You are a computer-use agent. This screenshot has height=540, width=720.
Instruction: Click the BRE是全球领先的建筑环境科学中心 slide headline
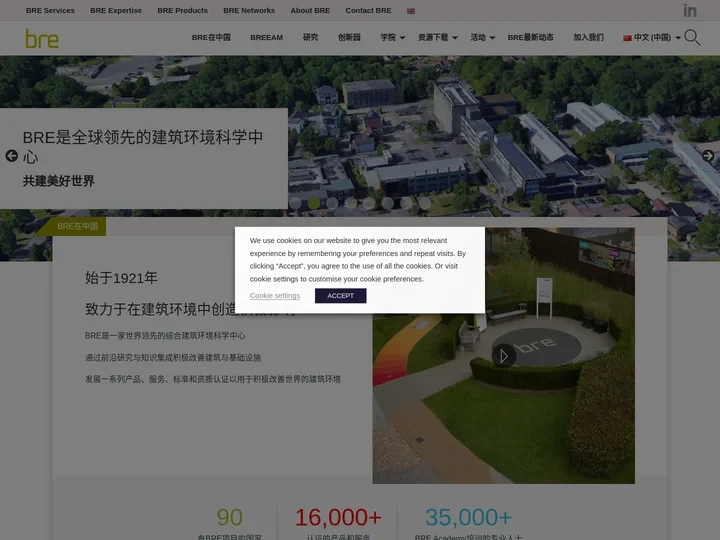143,146
